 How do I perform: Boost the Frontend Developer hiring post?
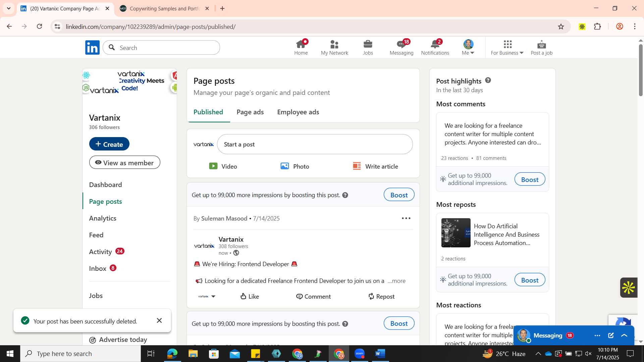pos(399,195)
